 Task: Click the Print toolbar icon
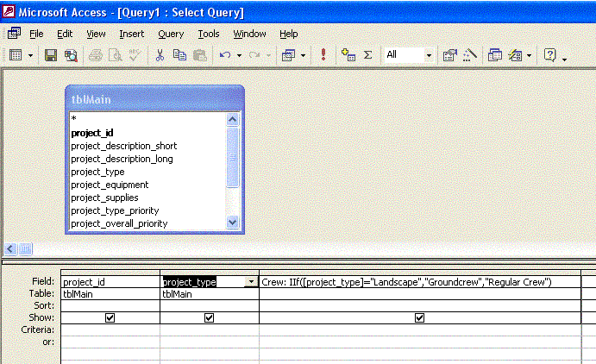click(x=96, y=55)
